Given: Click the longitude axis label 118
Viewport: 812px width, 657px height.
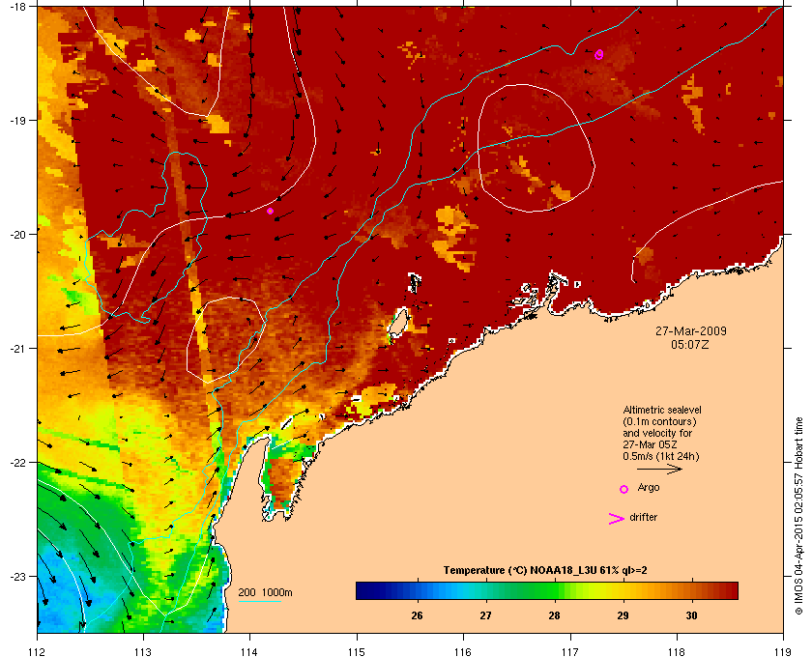Looking at the screenshot, I should coord(677,651).
